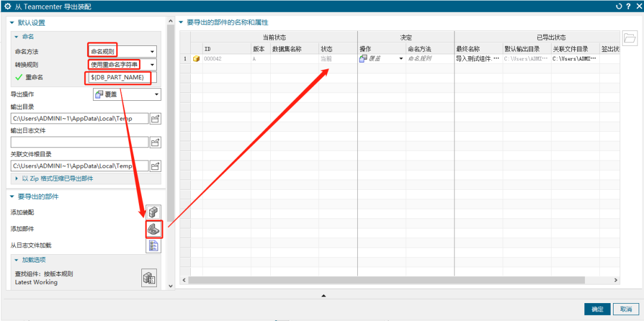Click the dialog settings gear icon
Viewport: 644px width, 321px height.
point(7,6)
